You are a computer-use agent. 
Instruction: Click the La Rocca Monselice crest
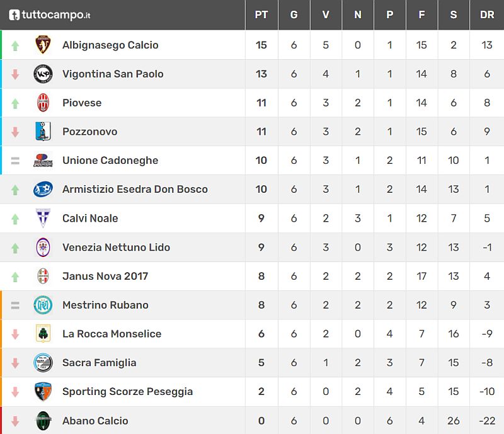[x=43, y=334]
